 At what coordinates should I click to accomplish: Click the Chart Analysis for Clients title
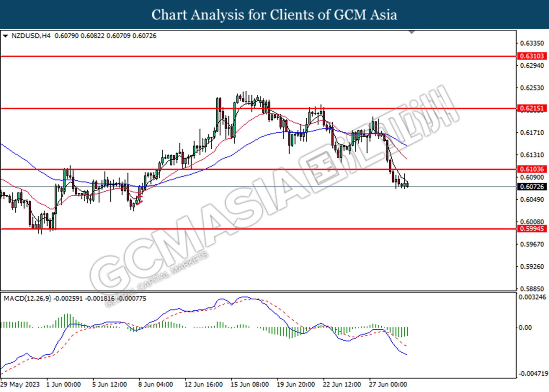[274, 15]
